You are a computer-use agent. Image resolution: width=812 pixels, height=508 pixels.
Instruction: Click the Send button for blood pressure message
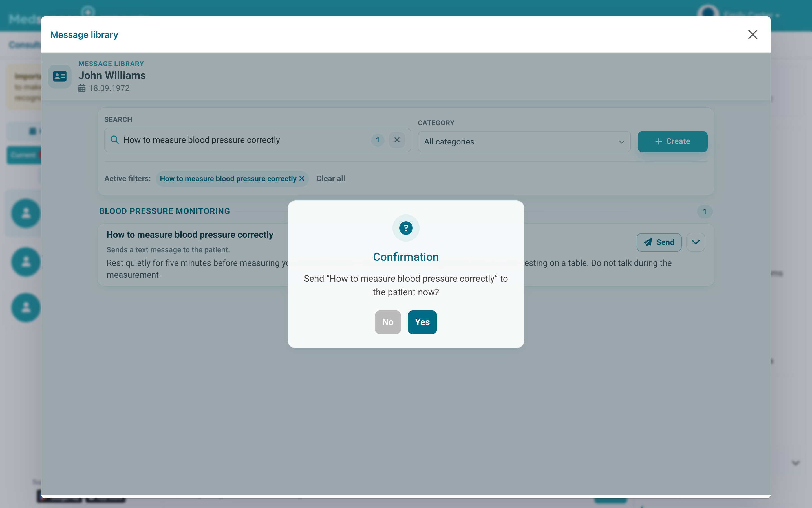pos(659,242)
